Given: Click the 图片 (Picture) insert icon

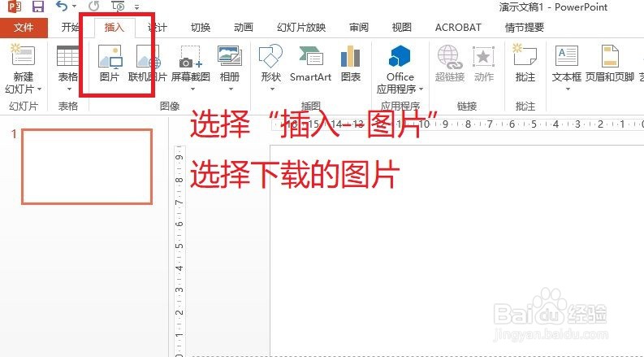Looking at the screenshot, I should 110,57.
